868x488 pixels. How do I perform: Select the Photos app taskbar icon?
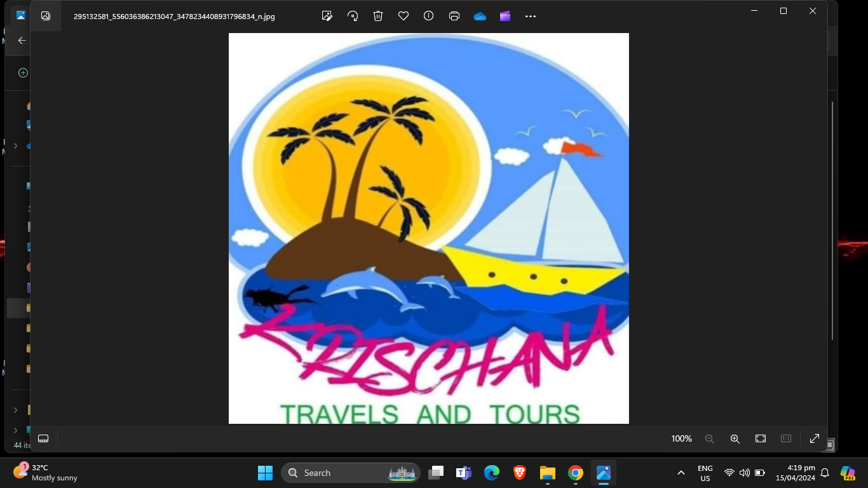(604, 473)
